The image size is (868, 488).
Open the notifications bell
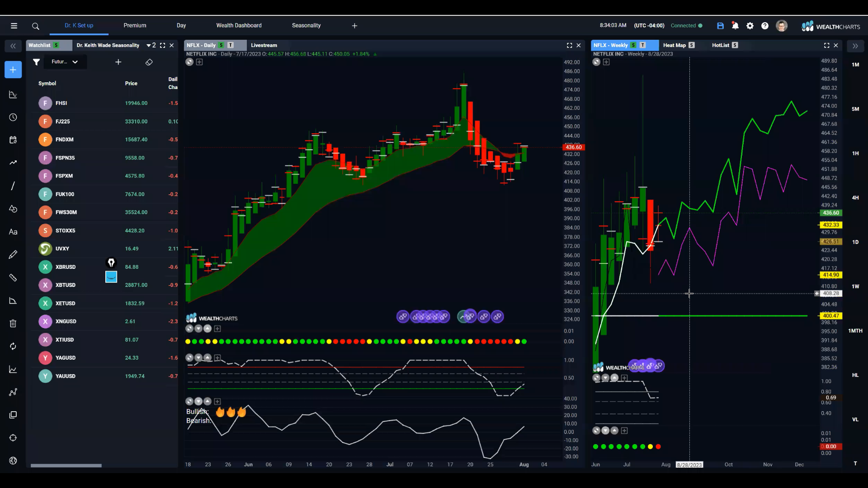[735, 26]
